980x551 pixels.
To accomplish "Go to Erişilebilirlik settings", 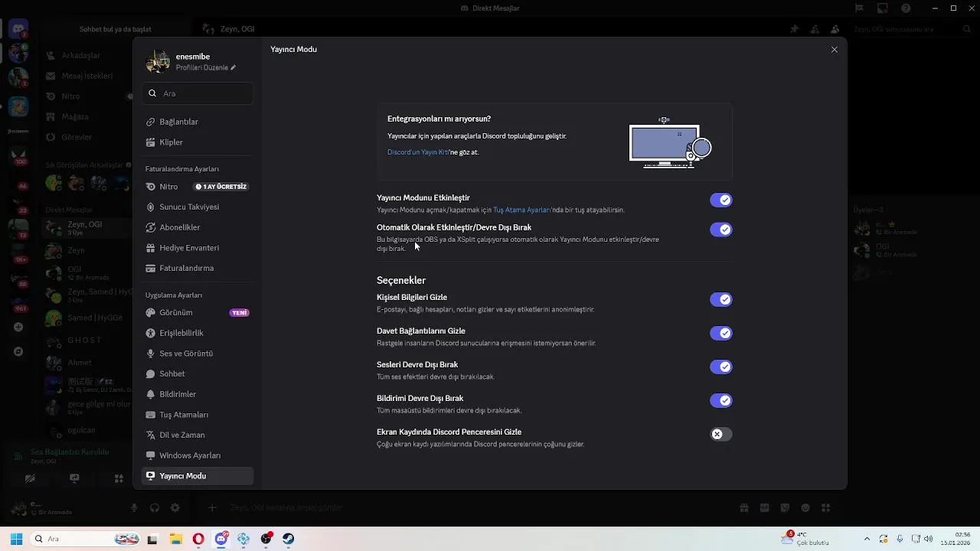I will click(x=198, y=333).
